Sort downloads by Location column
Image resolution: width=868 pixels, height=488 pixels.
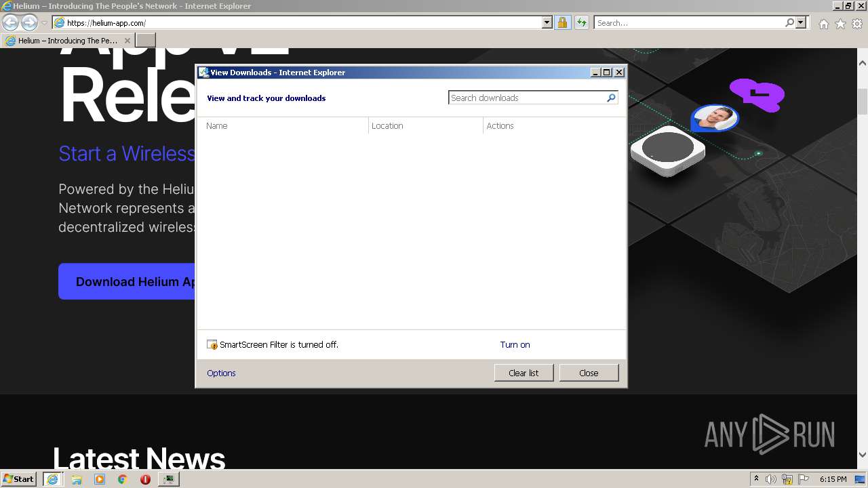tap(426, 126)
